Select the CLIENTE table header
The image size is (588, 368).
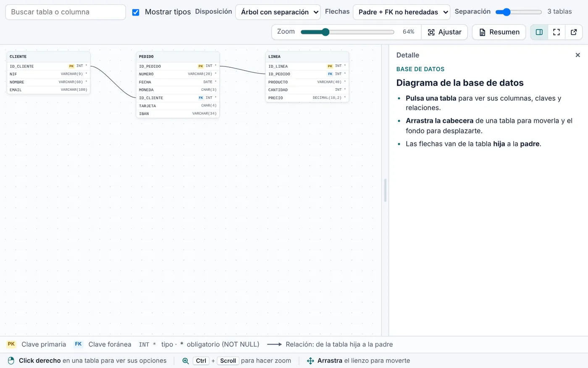click(x=49, y=57)
